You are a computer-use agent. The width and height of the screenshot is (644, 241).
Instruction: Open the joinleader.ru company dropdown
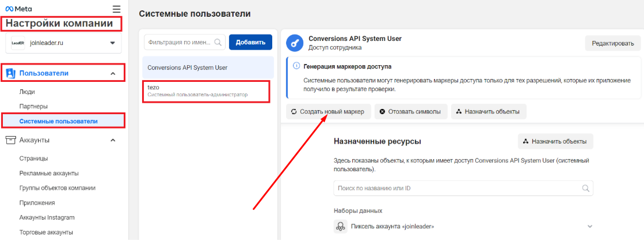click(112, 43)
